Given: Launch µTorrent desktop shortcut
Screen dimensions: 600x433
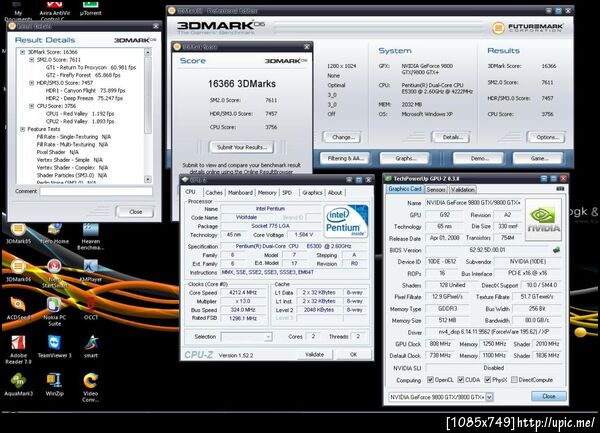Looking at the screenshot, I should pyautogui.click(x=91, y=8).
